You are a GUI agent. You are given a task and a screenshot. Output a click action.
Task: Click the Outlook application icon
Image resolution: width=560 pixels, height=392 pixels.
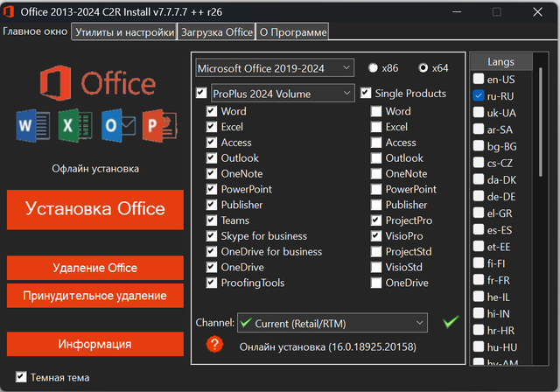point(118,126)
